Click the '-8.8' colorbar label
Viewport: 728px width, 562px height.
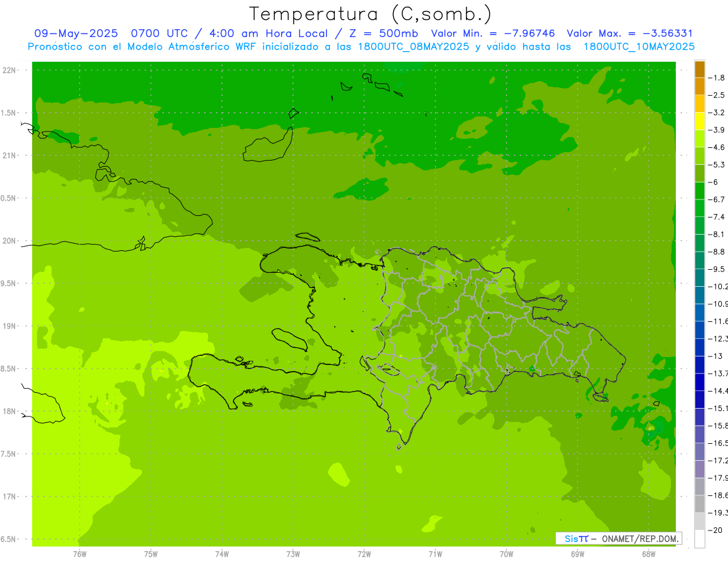[x=717, y=252]
